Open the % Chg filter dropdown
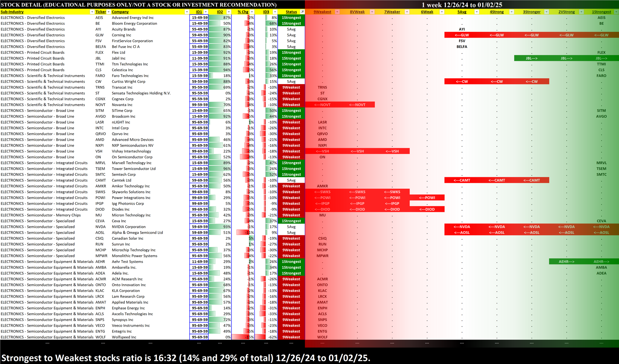This screenshot has width=619, height=364. click(x=251, y=12)
